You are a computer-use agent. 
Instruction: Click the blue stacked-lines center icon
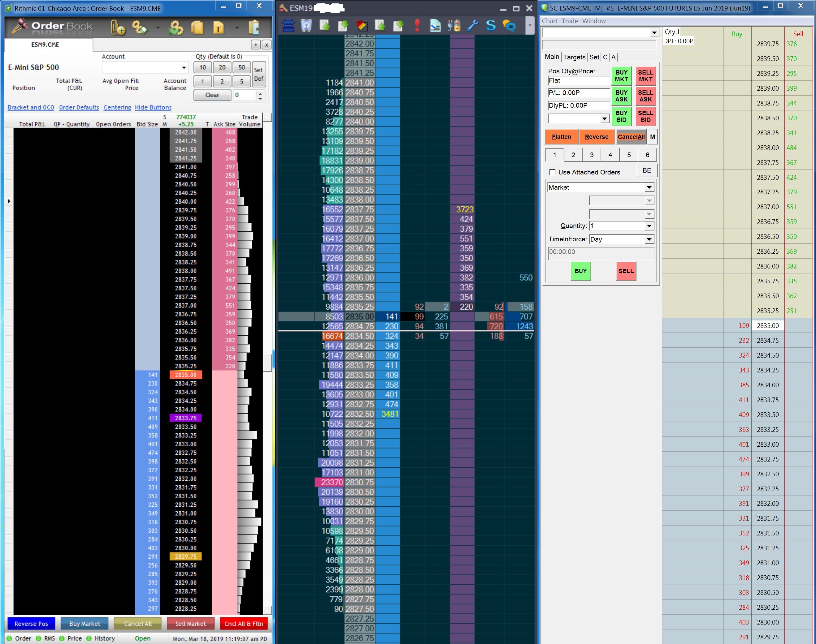[x=288, y=26]
